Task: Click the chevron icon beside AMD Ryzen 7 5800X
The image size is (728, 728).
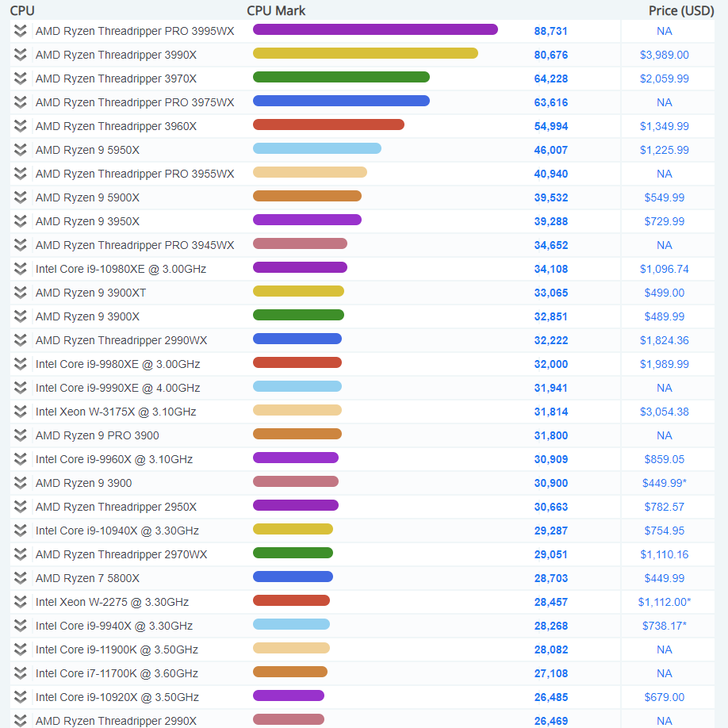Action: [x=20, y=578]
